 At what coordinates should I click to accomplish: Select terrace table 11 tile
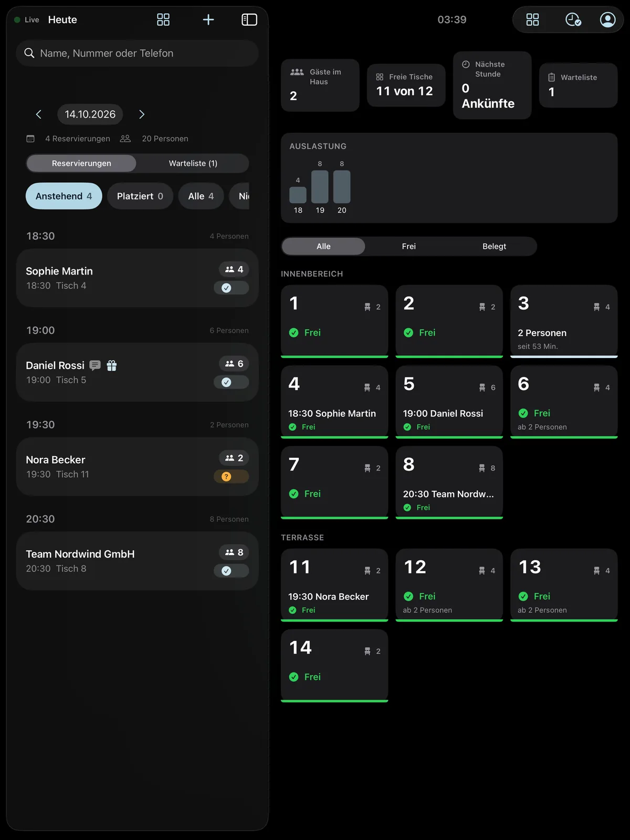click(334, 585)
